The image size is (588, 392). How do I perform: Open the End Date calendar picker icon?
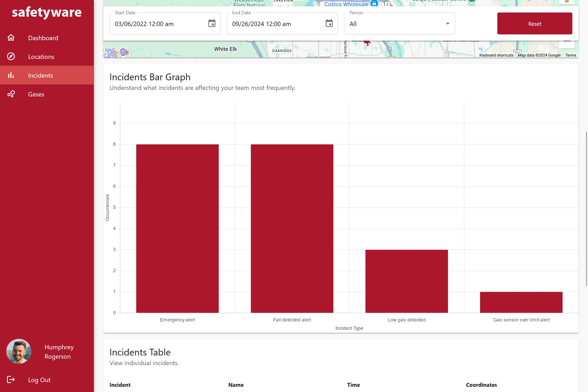pos(329,23)
